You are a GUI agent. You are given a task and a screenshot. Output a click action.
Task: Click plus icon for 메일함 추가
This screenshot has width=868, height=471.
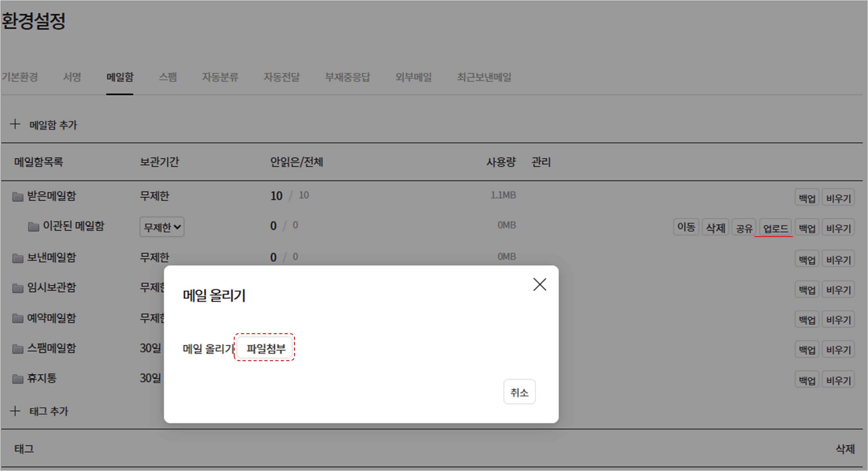pyautogui.click(x=15, y=124)
